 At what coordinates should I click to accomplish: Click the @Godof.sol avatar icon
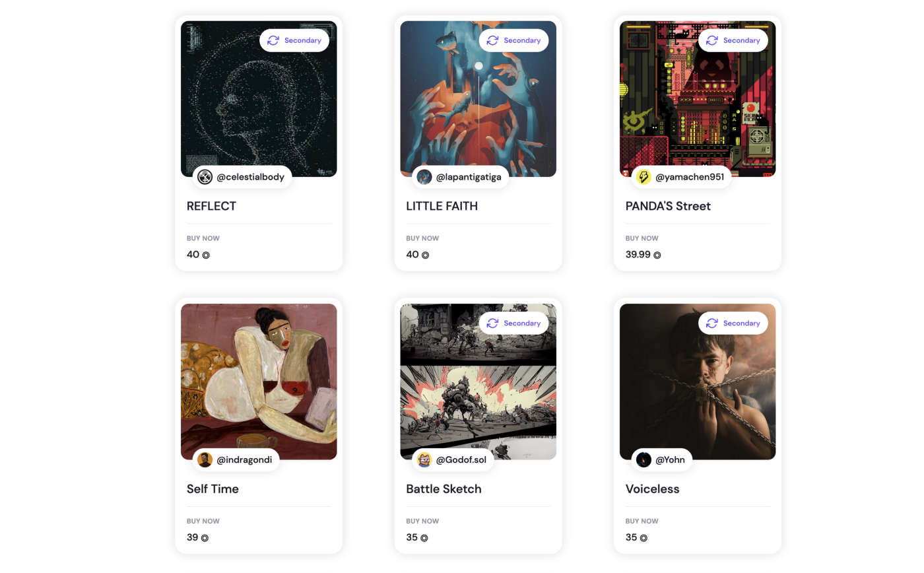click(x=424, y=459)
